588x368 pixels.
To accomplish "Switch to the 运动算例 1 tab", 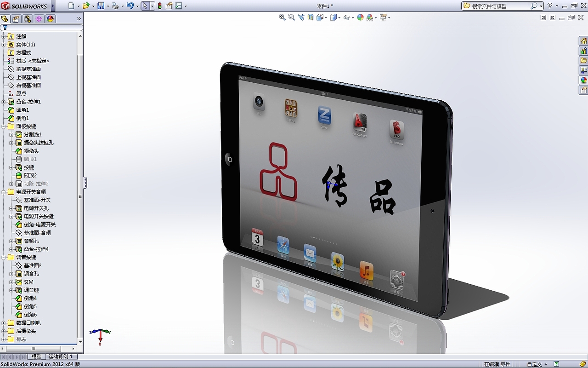I will (60, 356).
